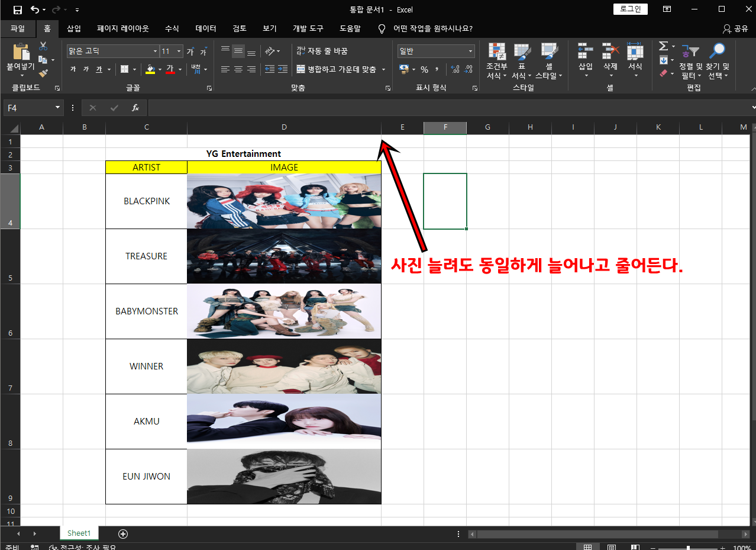Screen dimensions: 756x550
Task: Switch to the 수식 (Formulas) tab
Action: coord(172,28)
